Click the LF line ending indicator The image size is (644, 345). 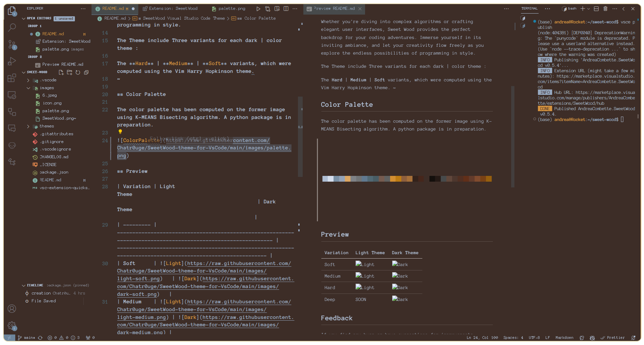point(547,338)
